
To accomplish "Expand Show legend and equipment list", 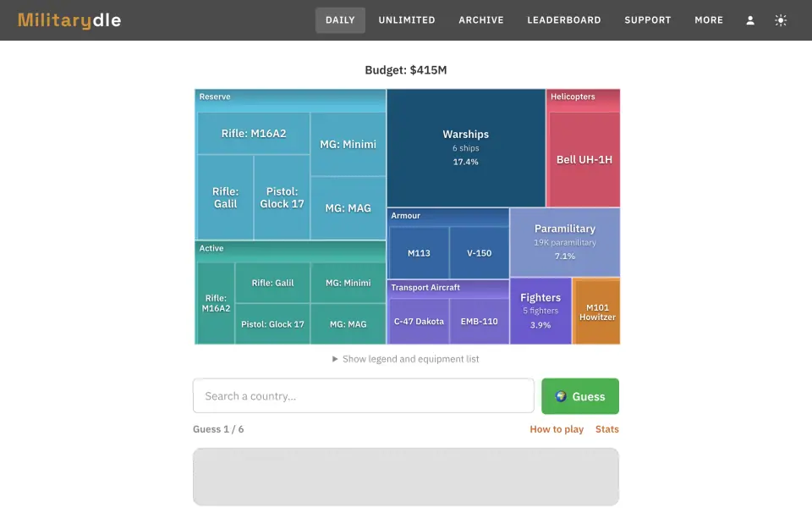I will point(405,359).
